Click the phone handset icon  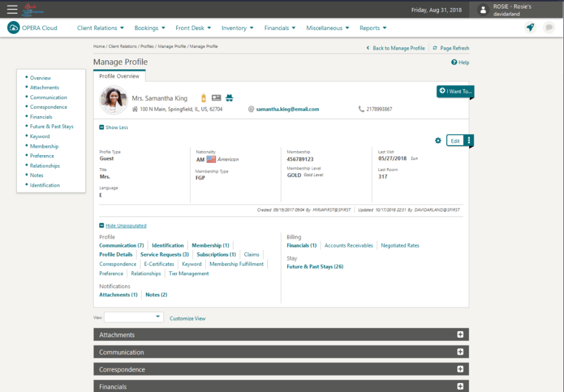tap(361, 109)
